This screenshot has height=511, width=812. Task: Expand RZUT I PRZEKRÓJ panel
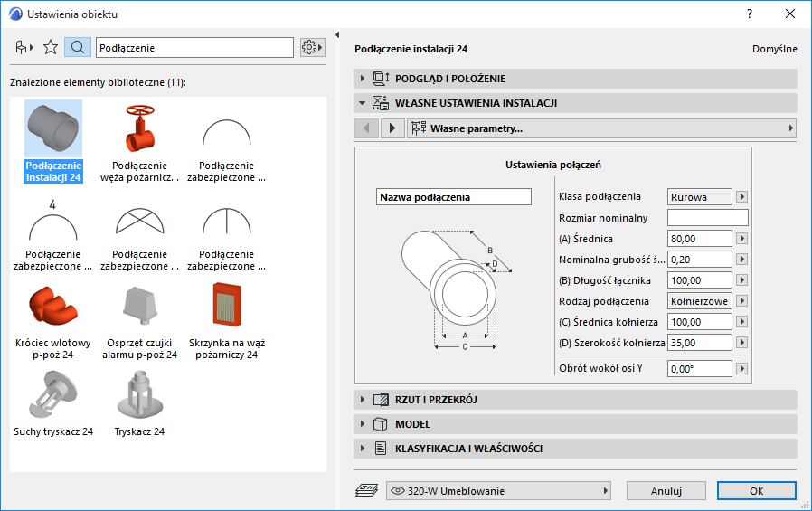pyautogui.click(x=575, y=400)
